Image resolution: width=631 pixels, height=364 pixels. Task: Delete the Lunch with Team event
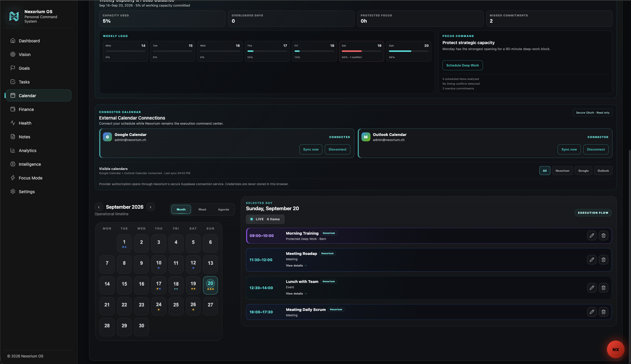[x=603, y=288]
